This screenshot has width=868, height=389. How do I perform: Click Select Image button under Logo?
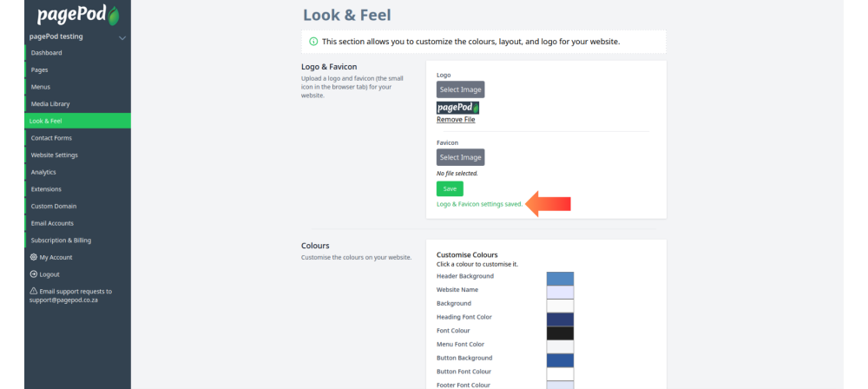tap(461, 89)
